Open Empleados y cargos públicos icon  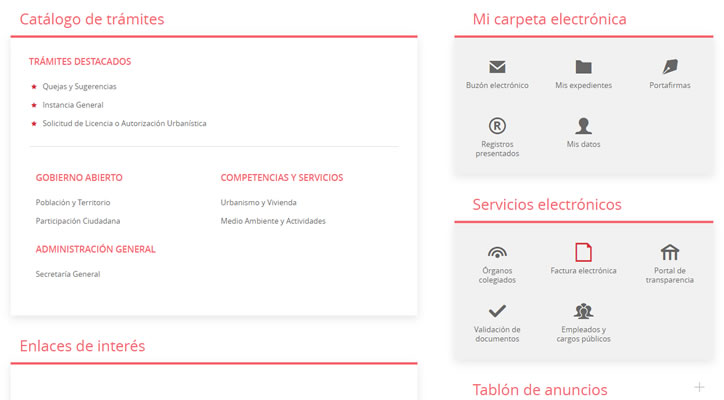583,311
